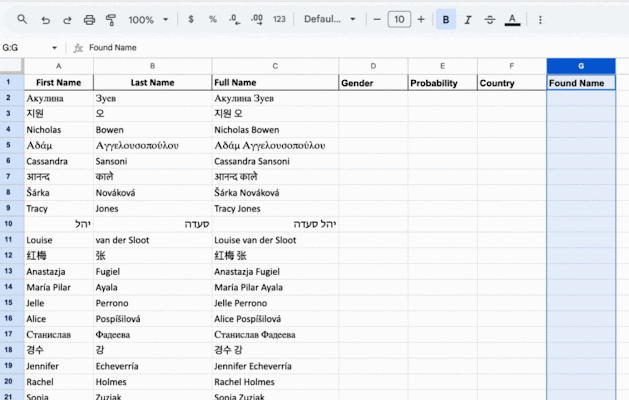Select column B header
Image resolution: width=629 pixels, height=400 pixels.
(x=152, y=66)
